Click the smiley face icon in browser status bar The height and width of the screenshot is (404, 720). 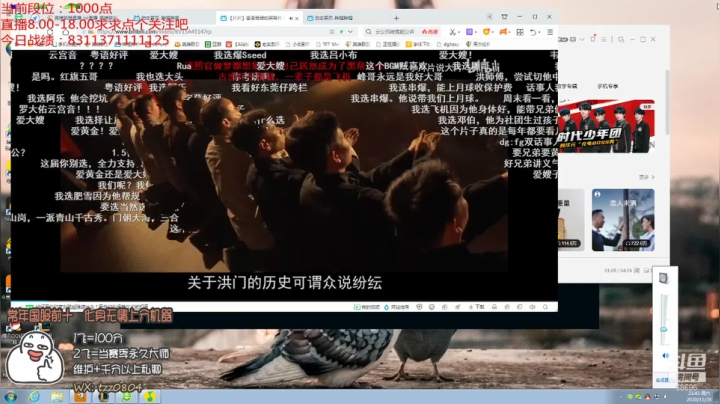[432, 307]
